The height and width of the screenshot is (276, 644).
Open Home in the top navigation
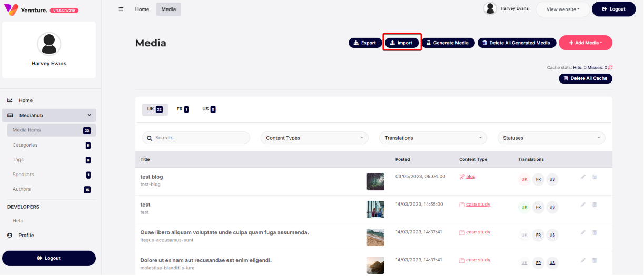point(142,9)
